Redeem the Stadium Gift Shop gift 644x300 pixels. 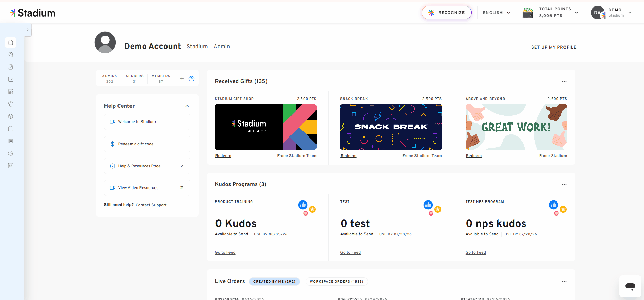tap(223, 156)
